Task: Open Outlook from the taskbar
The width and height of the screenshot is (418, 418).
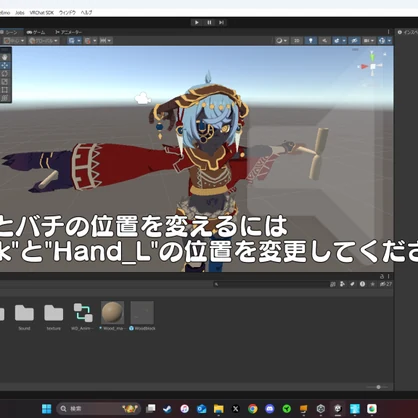Action: pyautogui.click(x=201, y=408)
